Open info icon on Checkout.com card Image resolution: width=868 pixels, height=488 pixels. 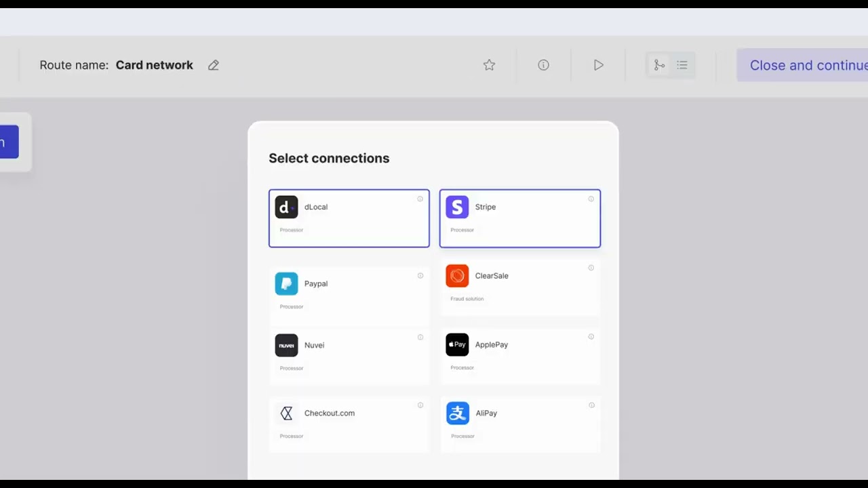420,405
